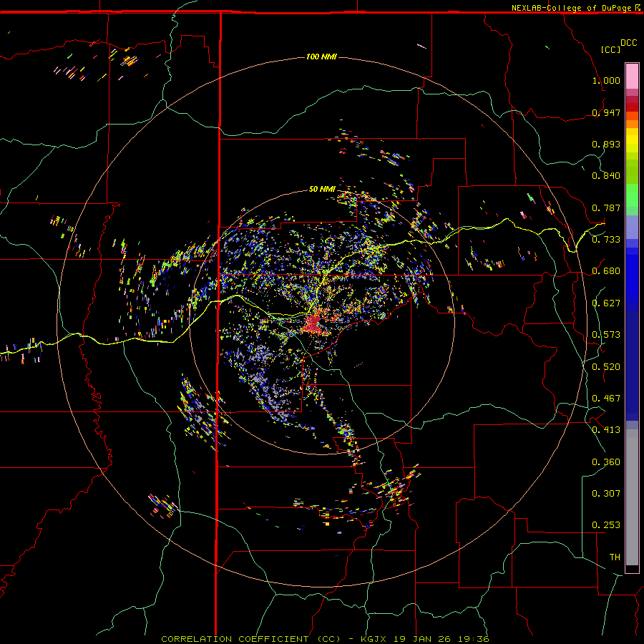
Task: Click the 0.307 scale value
Action: 606,493
